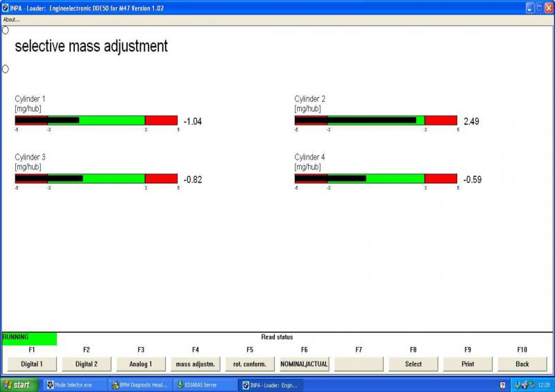Viewport: 555px width, 392px height.
Task: Select the lower radio circle at left edge
Action: tap(5, 69)
